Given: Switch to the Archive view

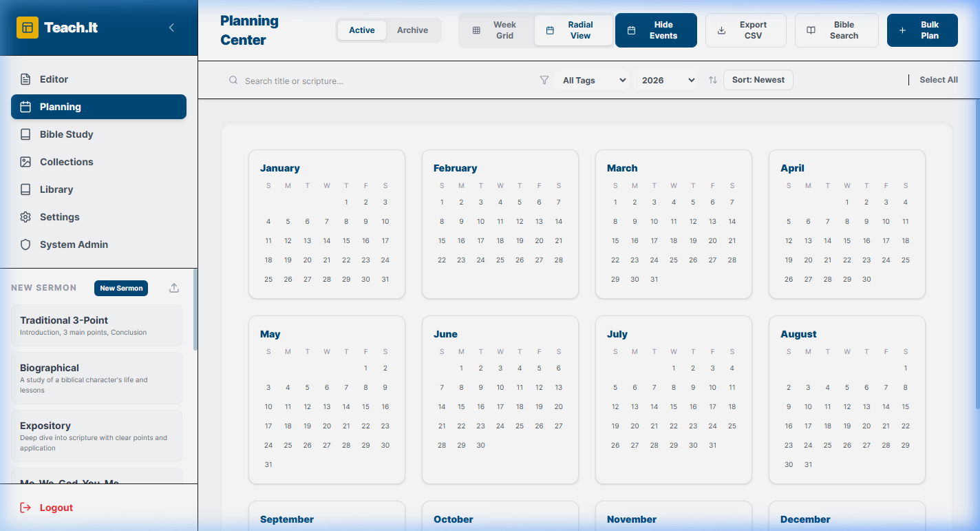Looking at the screenshot, I should coord(412,30).
